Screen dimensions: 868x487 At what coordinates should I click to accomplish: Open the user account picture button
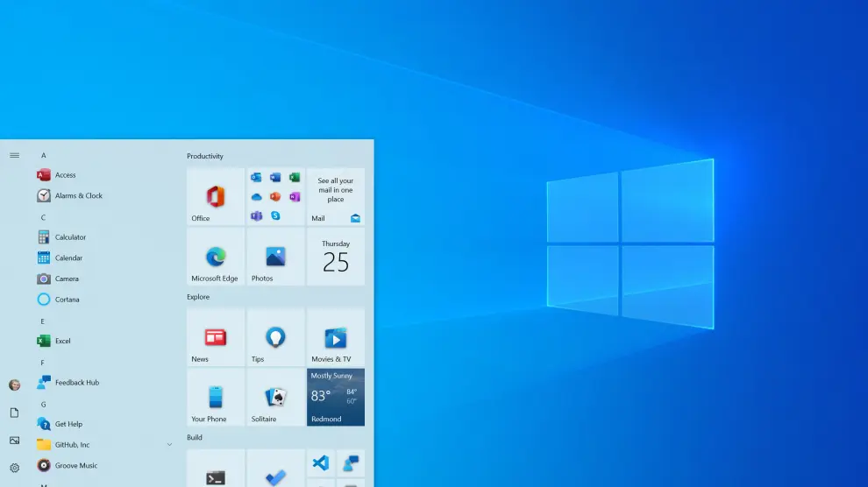[x=14, y=385]
